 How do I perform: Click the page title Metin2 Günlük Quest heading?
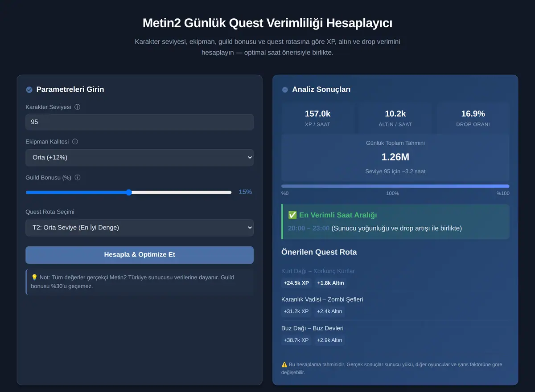click(267, 23)
